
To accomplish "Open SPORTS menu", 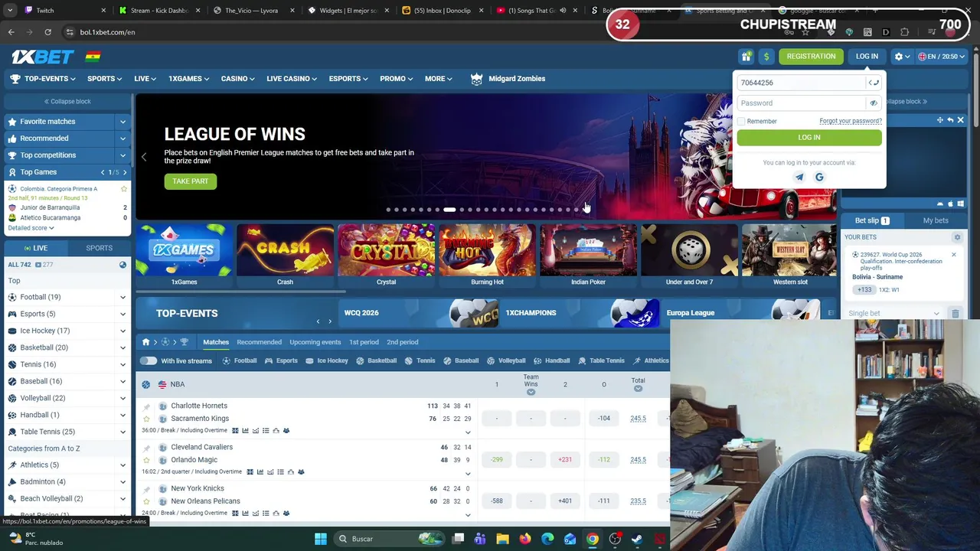I will (105, 79).
